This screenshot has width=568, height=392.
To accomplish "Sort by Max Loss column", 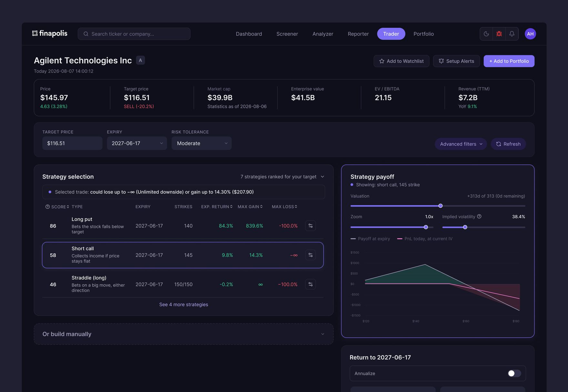I will pyautogui.click(x=285, y=207).
